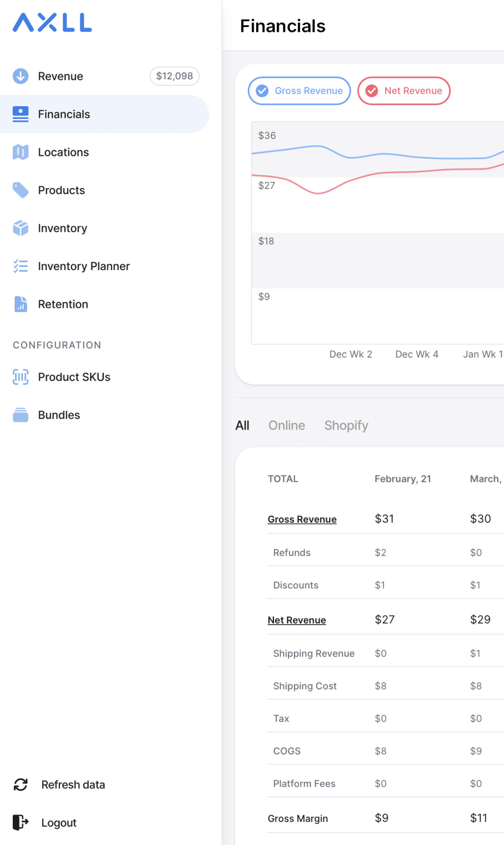Toggle the Gross Revenue chart series
This screenshot has width=504, height=845.
coord(299,91)
